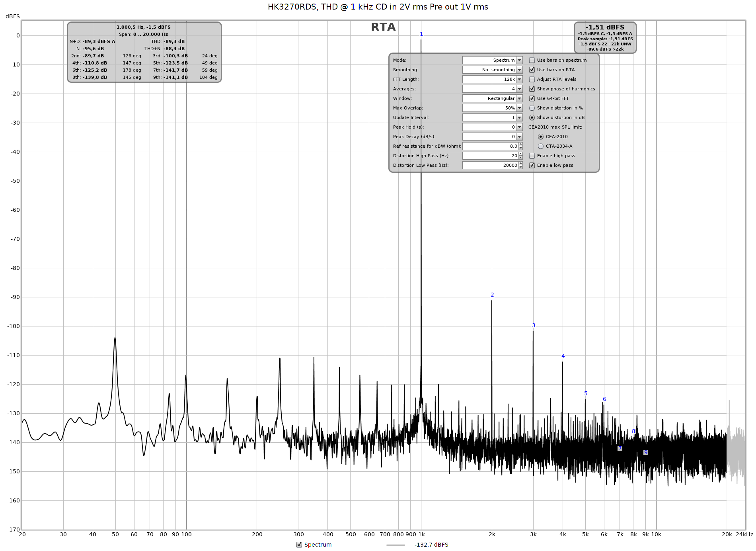Viewport: 756px width, 551px height.
Task: Increase Distortion Low Pass with up arrow
Action: 520,164
